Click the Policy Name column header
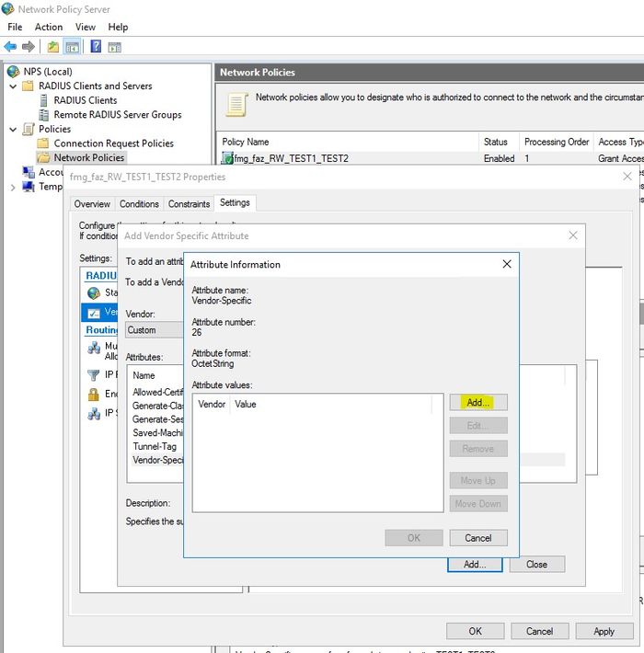Image resolution: width=644 pixels, height=653 pixels. 246,143
